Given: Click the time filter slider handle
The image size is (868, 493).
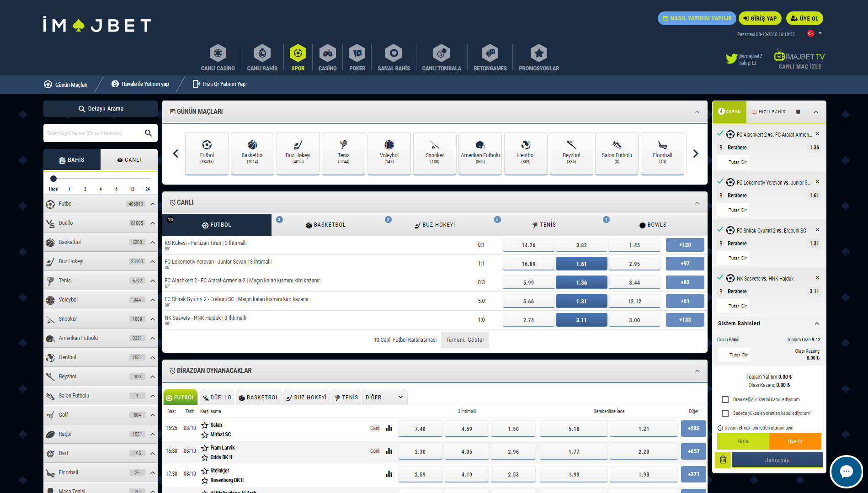Looking at the screenshot, I should (x=53, y=179).
